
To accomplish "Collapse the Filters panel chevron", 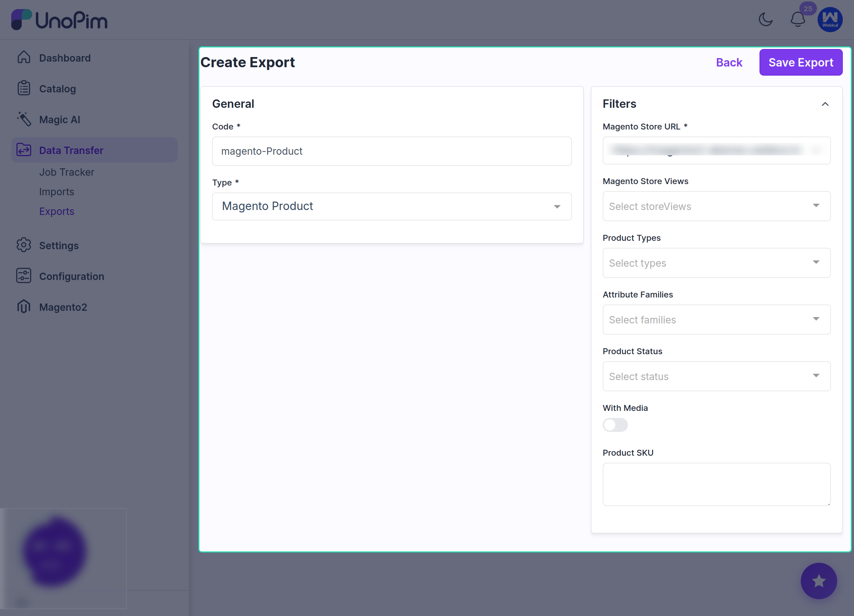I will pyautogui.click(x=825, y=104).
